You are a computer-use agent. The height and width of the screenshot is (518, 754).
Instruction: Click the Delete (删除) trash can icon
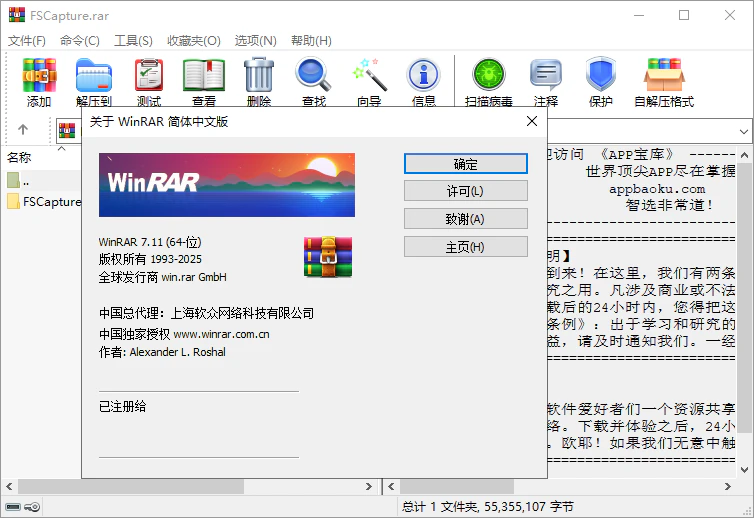click(x=259, y=75)
